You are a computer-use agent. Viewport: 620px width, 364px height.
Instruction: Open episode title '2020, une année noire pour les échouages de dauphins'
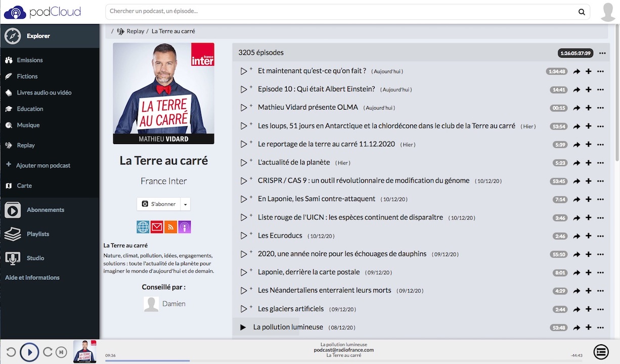(x=342, y=254)
